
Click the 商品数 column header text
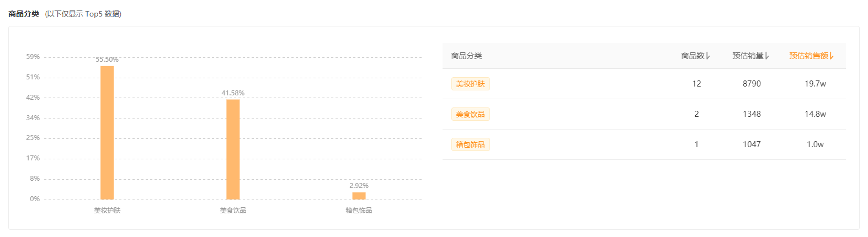pos(693,56)
